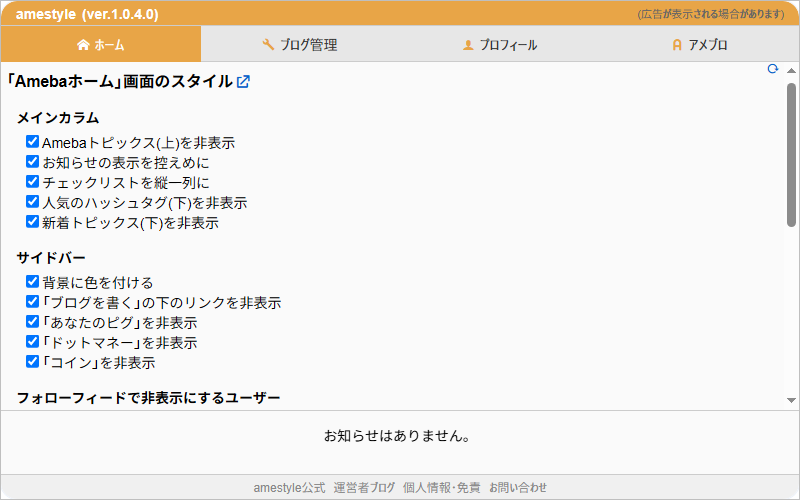This screenshot has height=500, width=800.
Task: Uncheck 新着トピックス(下)を非表示
Action: (x=32, y=222)
